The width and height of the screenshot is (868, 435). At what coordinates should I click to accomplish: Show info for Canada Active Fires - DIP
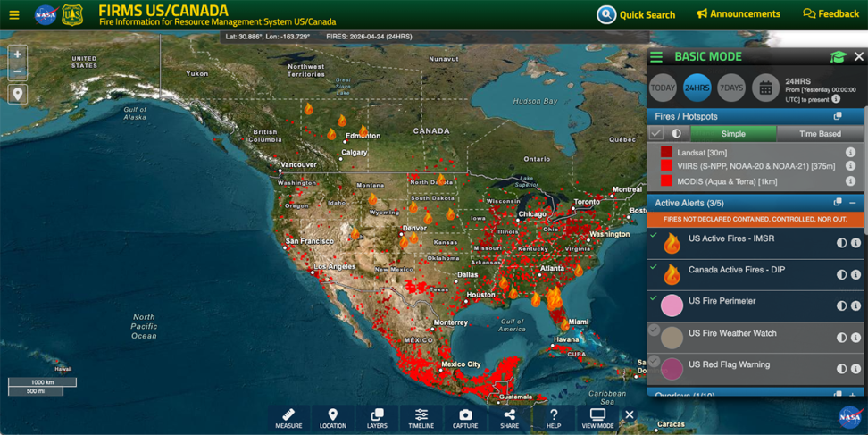(x=855, y=274)
